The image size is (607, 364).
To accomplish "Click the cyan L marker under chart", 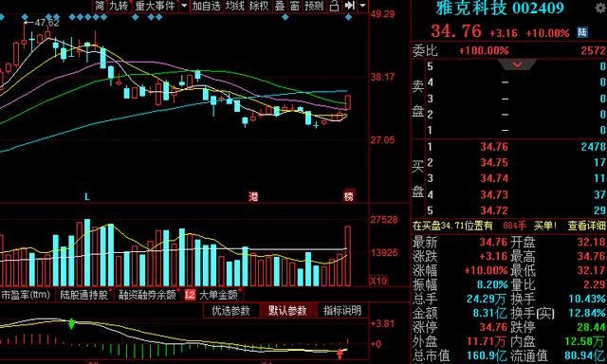I will pyautogui.click(x=87, y=197).
